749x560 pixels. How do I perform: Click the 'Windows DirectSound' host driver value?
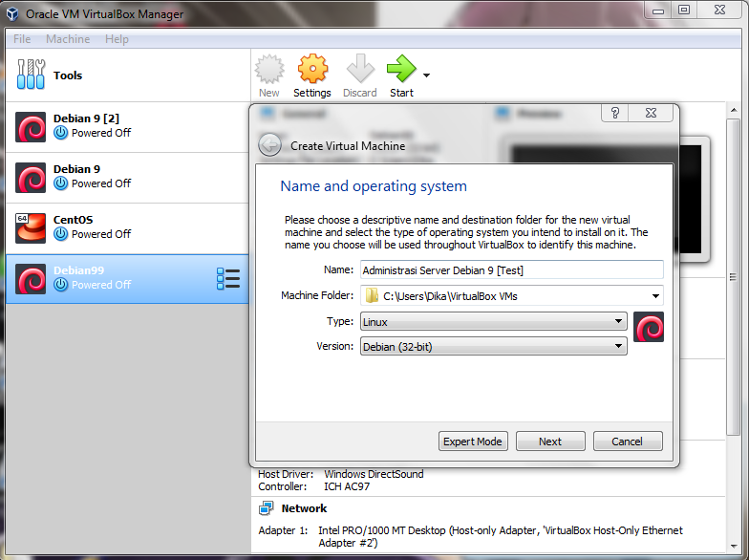point(374,474)
